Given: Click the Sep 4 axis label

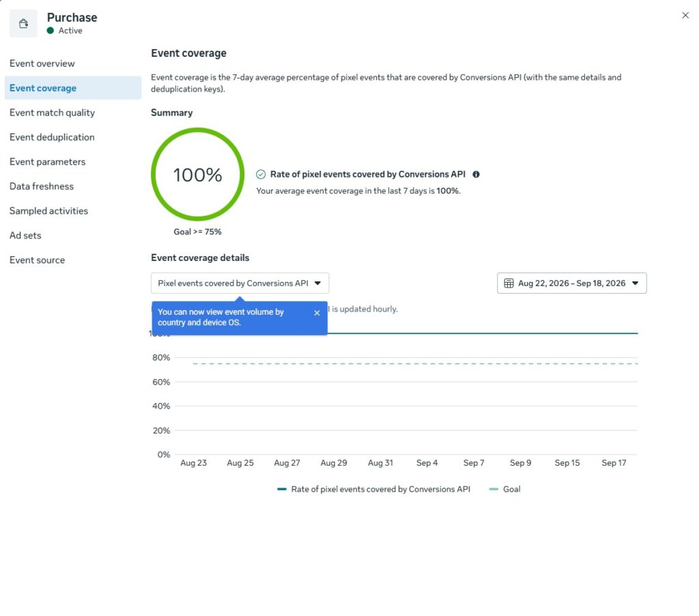Looking at the screenshot, I should [x=427, y=463].
